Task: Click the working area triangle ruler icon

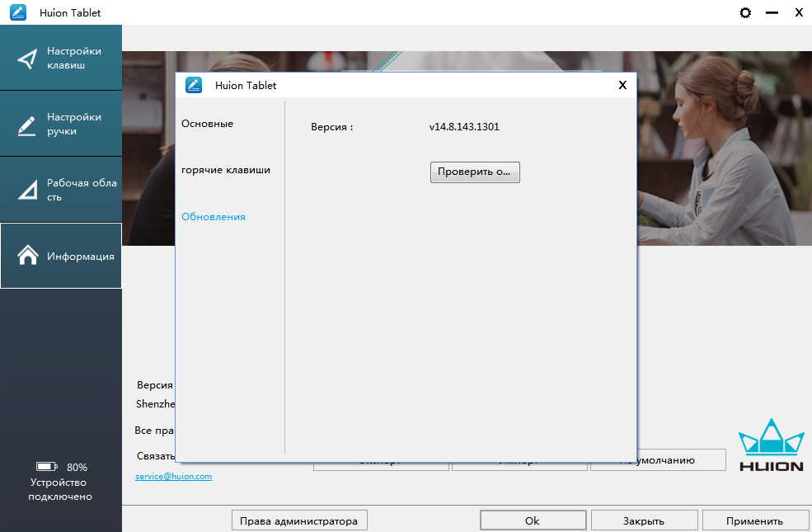Action: [x=28, y=191]
